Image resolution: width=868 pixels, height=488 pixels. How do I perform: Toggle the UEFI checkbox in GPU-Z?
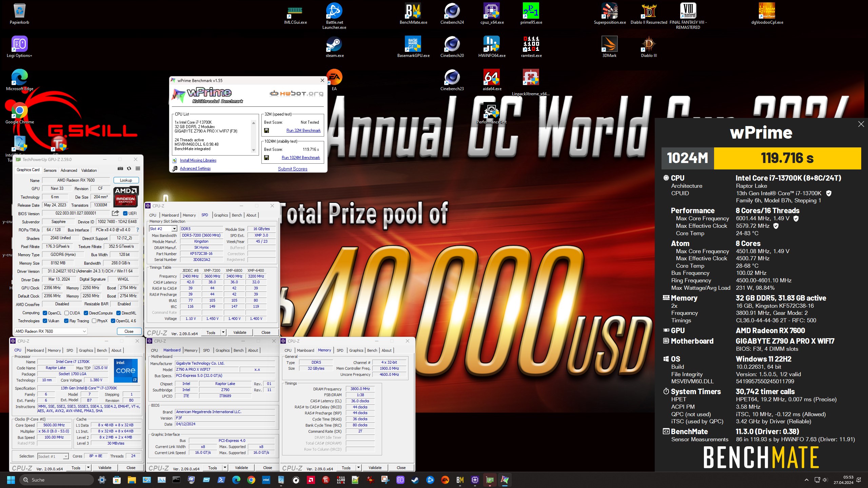[x=125, y=213]
